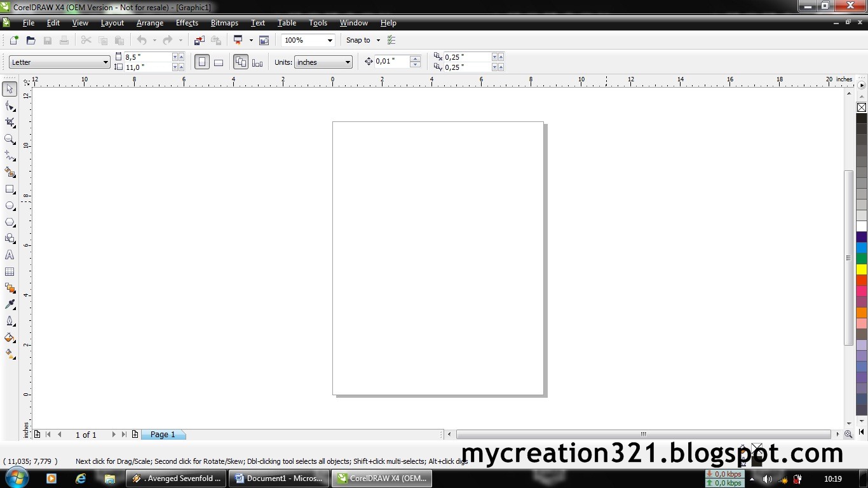
Task: Pick the green swatch in the color palette
Action: click(862, 259)
